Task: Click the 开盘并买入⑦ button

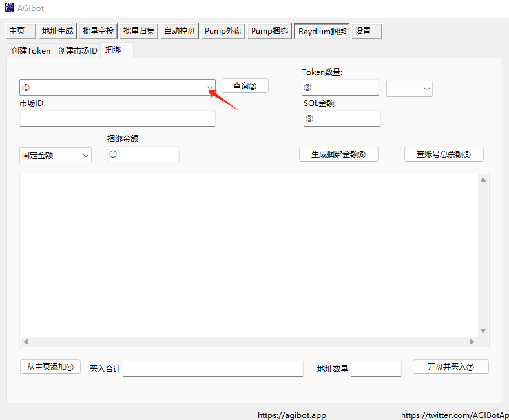Action: pyautogui.click(x=451, y=367)
